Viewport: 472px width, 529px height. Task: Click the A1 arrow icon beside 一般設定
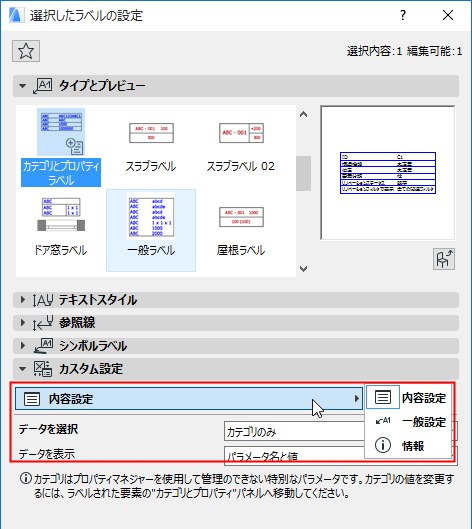click(383, 421)
